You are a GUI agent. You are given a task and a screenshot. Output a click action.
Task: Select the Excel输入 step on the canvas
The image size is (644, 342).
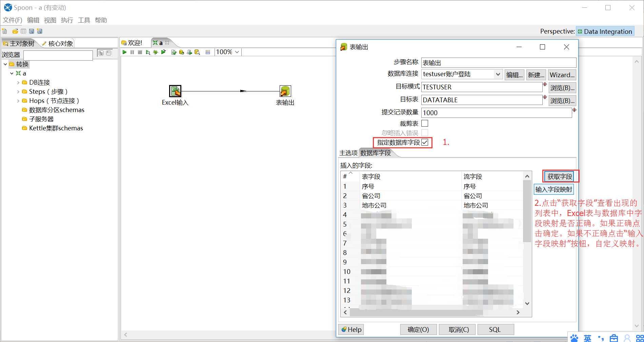[x=175, y=91]
